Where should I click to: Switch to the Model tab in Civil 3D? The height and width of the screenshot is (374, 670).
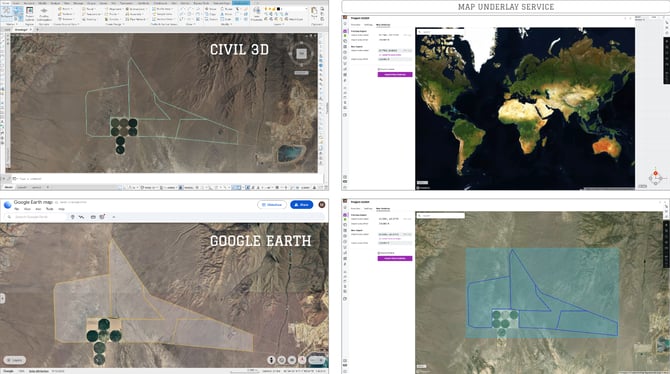8,187
